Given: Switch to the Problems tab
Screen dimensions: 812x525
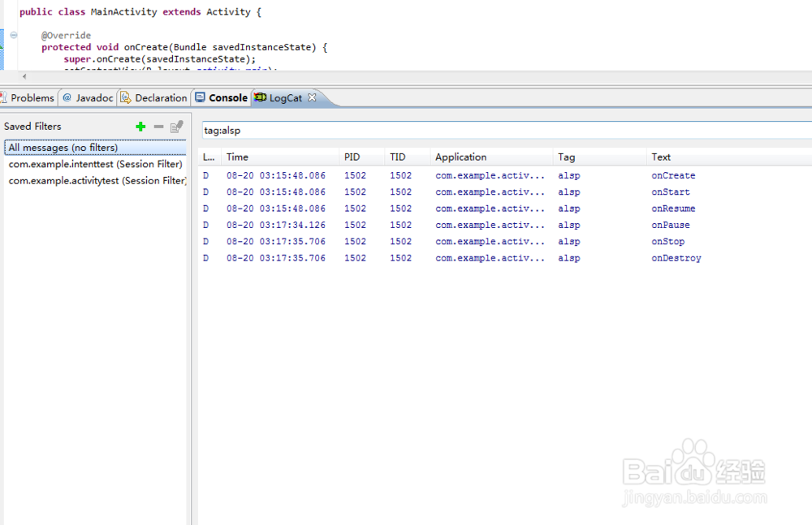Looking at the screenshot, I should [x=28, y=98].
